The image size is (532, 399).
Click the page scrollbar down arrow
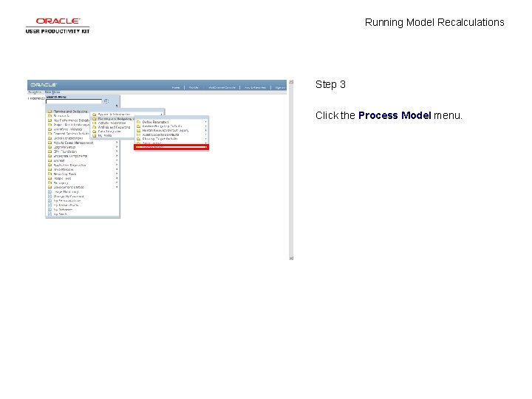point(291,258)
